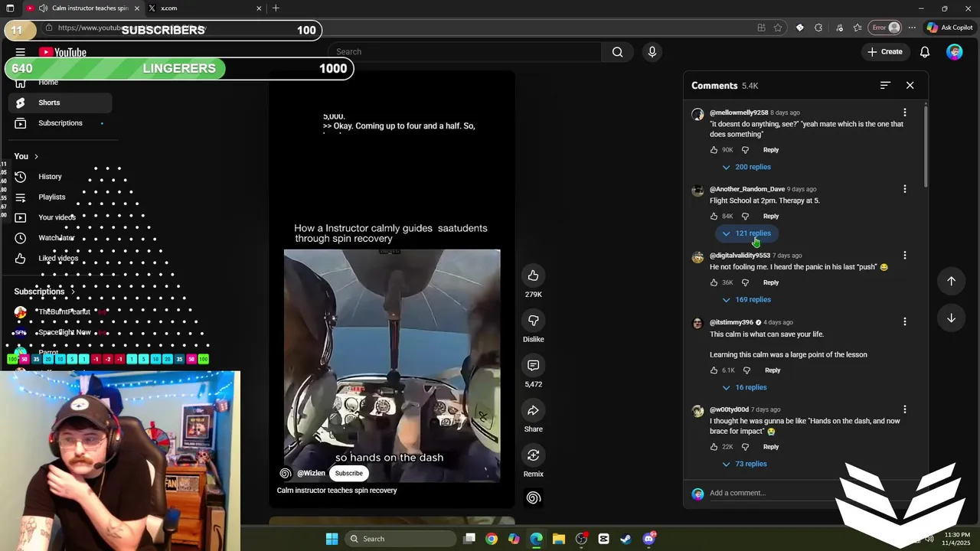Go to previous short with up arrow

click(x=952, y=281)
